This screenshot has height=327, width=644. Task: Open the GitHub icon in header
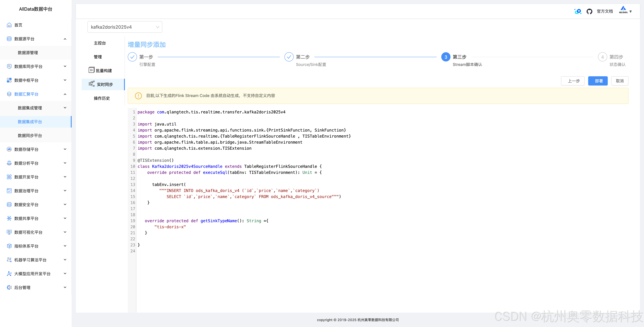(x=589, y=11)
